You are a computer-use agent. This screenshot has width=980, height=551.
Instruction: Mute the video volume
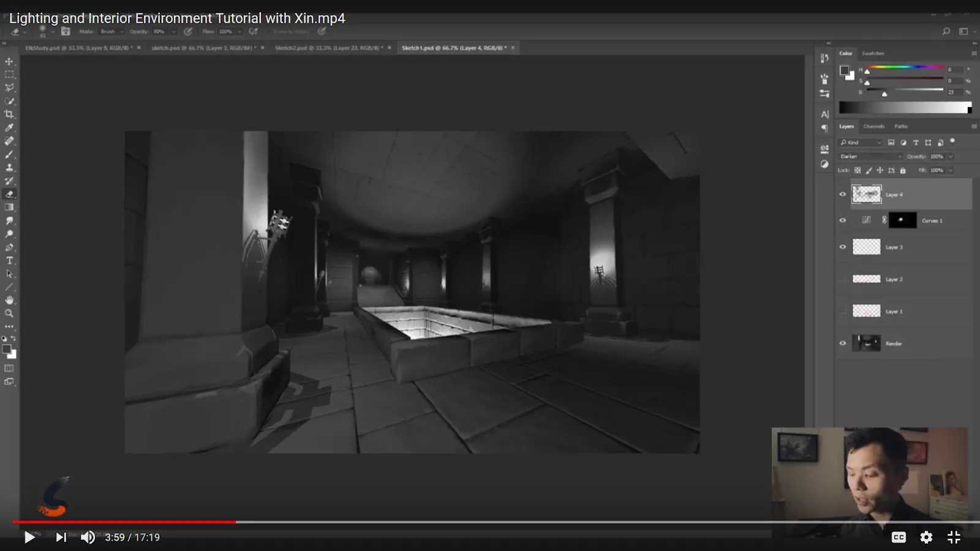coord(88,538)
